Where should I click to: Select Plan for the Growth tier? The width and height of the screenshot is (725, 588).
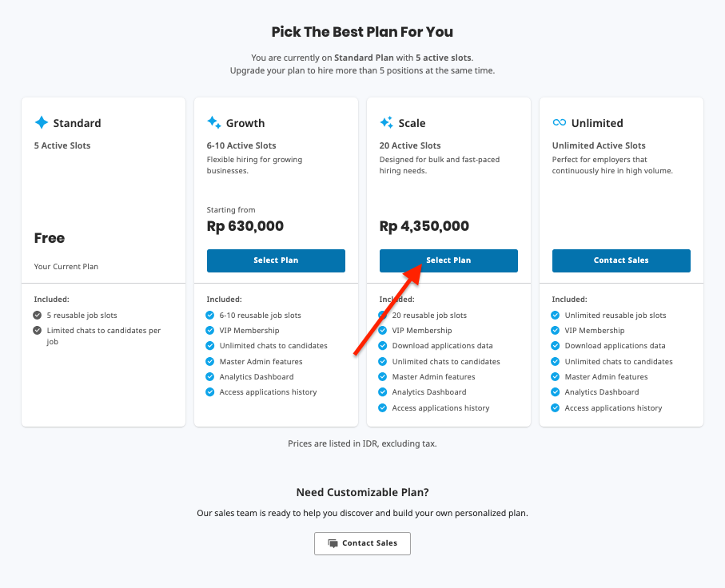click(276, 260)
